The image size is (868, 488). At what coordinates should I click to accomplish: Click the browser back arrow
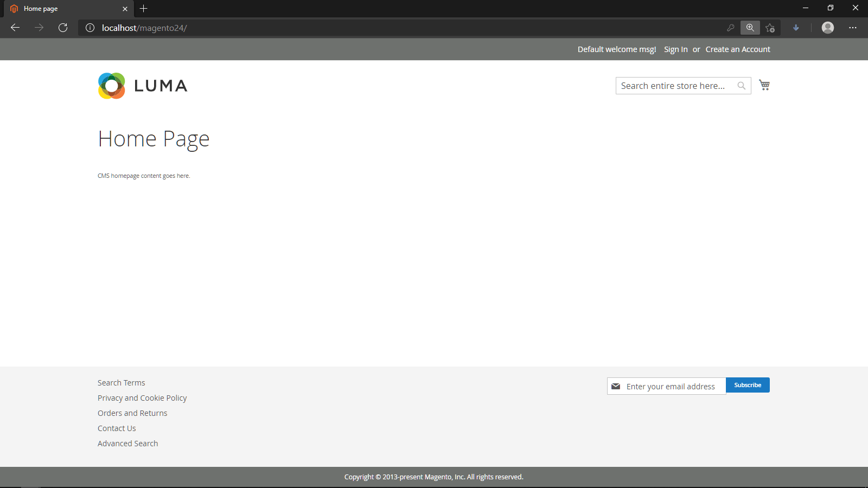(15, 28)
